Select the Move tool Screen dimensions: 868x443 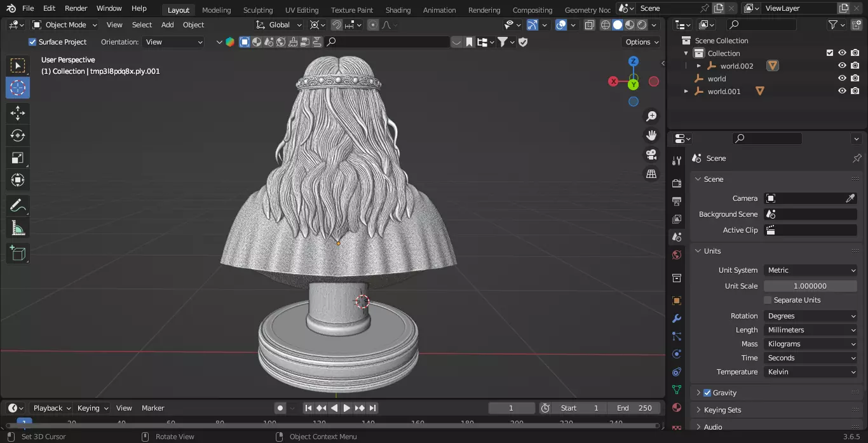tap(18, 114)
